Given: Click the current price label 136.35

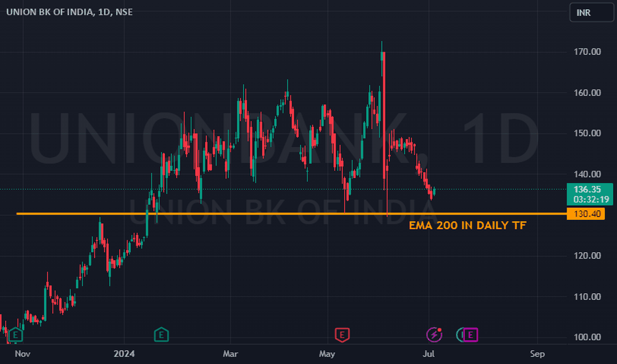Looking at the screenshot, I should tap(587, 189).
